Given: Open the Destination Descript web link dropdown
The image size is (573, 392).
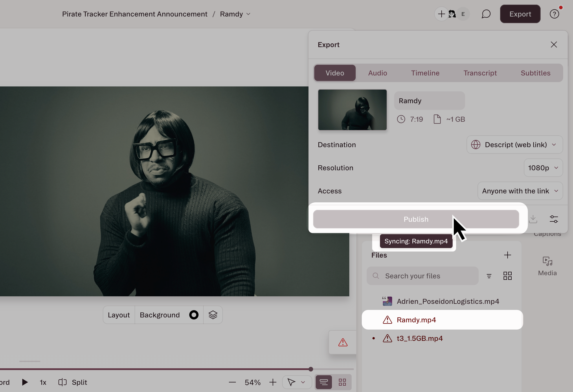Looking at the screenshot, I should 514,145.
